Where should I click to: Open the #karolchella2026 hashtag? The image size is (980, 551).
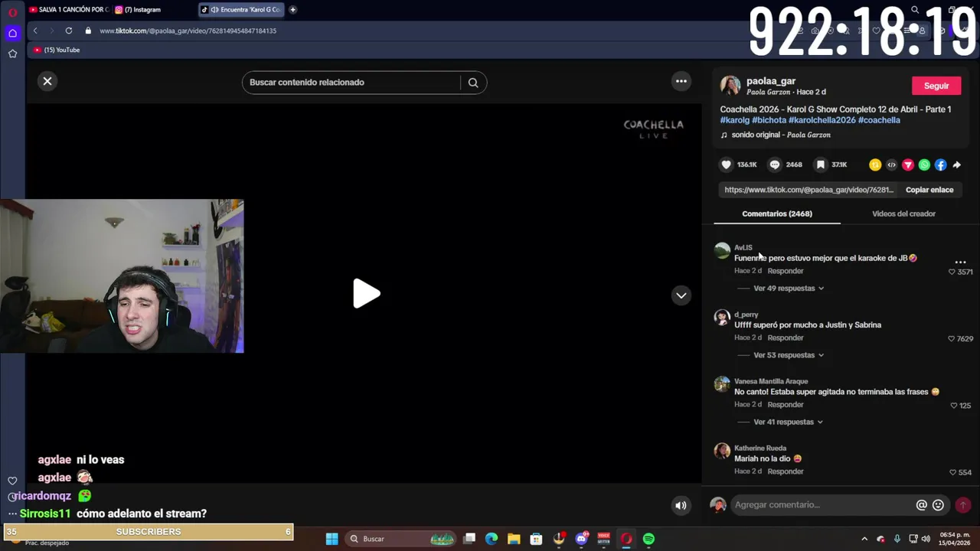coord(822,120)
